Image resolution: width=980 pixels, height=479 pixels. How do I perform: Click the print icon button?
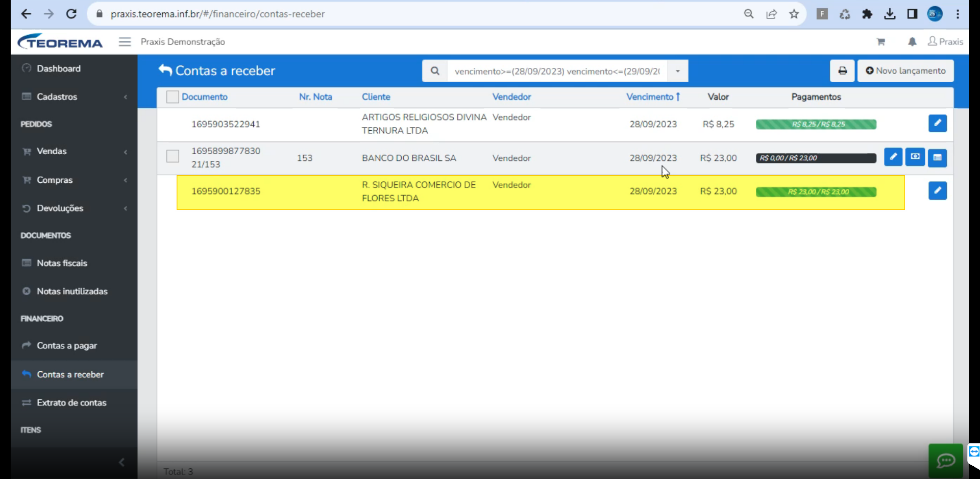[x=842, y=71]
